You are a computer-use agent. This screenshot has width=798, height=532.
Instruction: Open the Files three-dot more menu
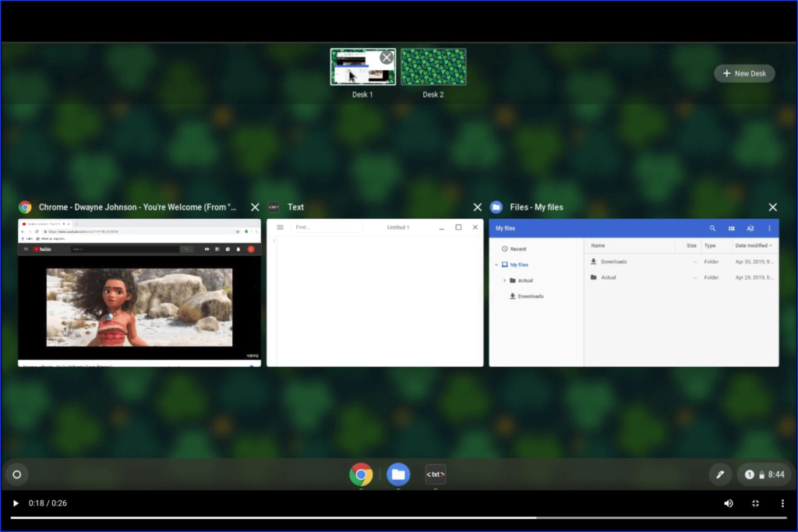pyautogui.click(x=769, y=228)
